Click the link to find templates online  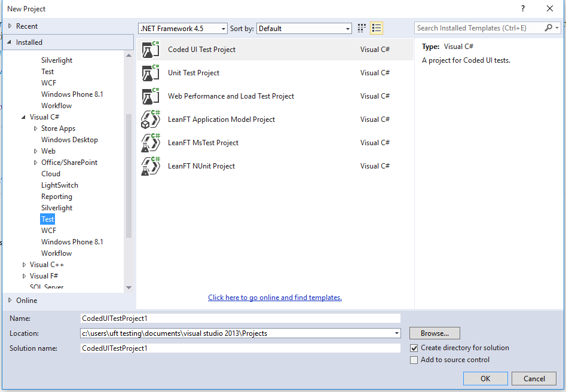point(275,298)
